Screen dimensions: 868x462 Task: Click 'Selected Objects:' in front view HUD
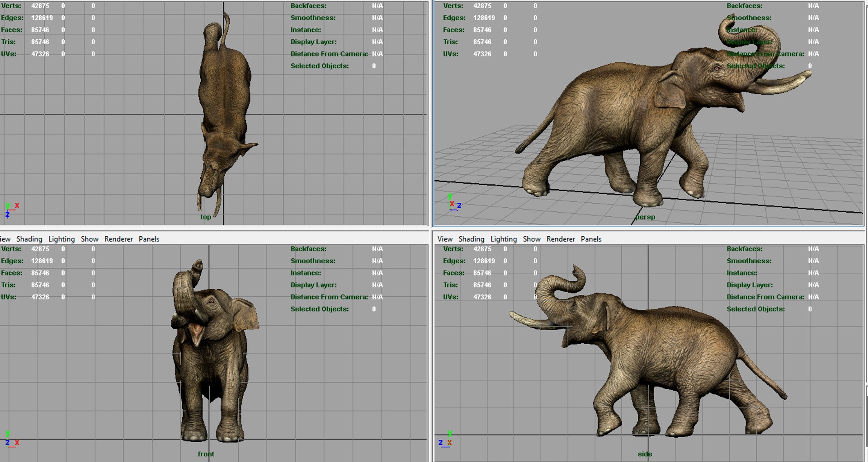(x=320, y=309)
